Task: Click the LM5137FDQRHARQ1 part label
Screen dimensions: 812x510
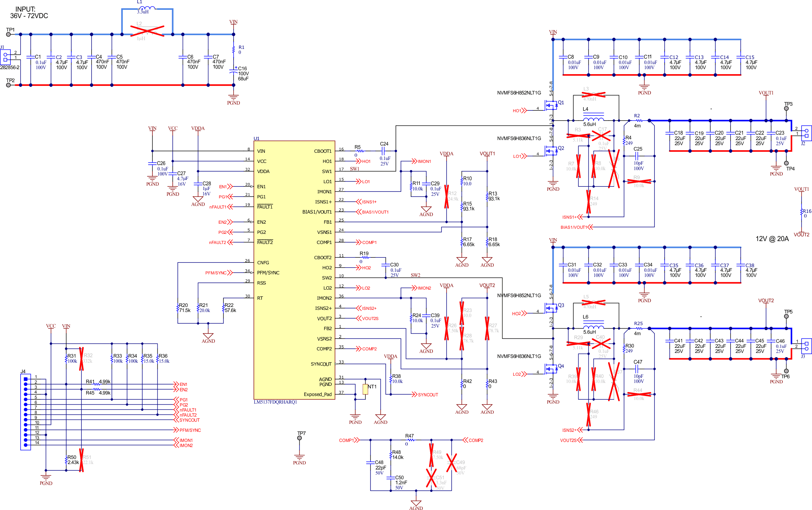Action: click(x=275, y=402)
